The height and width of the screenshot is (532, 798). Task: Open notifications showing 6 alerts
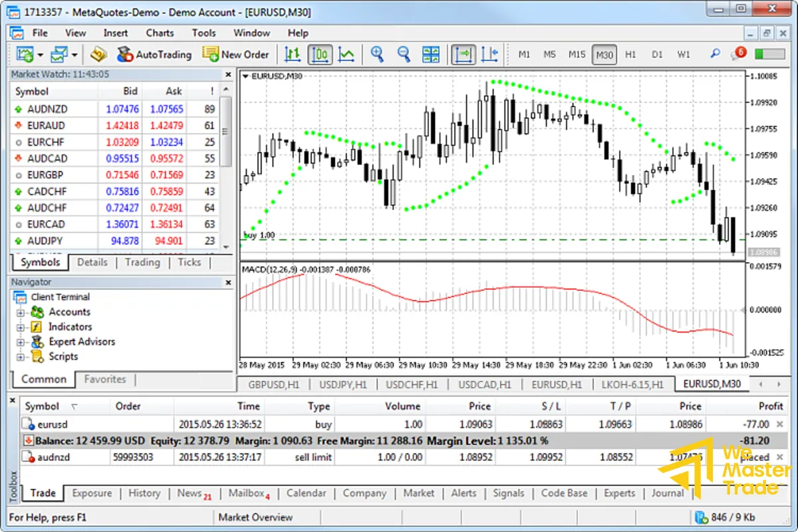tap(738, 54)
